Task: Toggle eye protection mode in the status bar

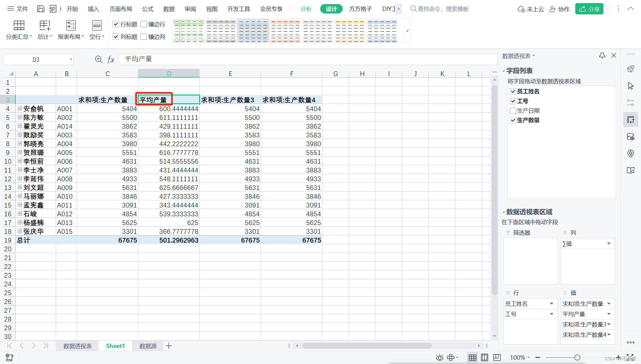Action: click(439, 357)
